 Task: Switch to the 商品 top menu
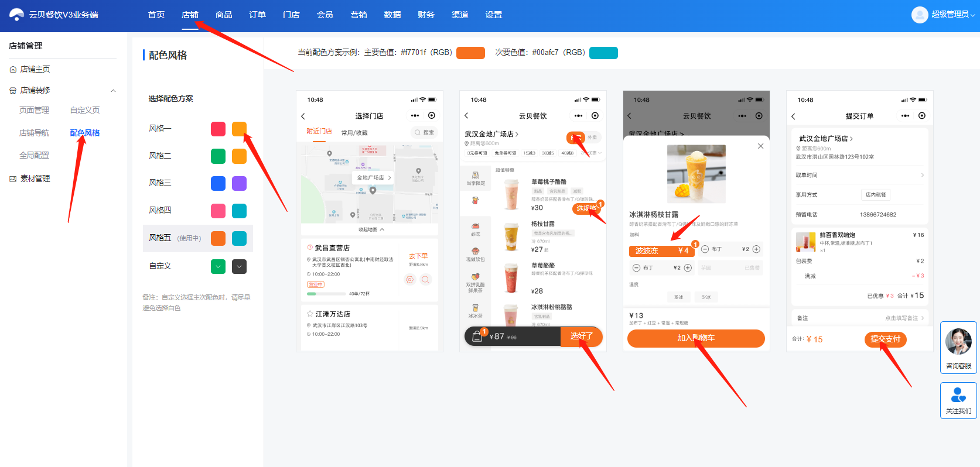click(x=224, y=15)
